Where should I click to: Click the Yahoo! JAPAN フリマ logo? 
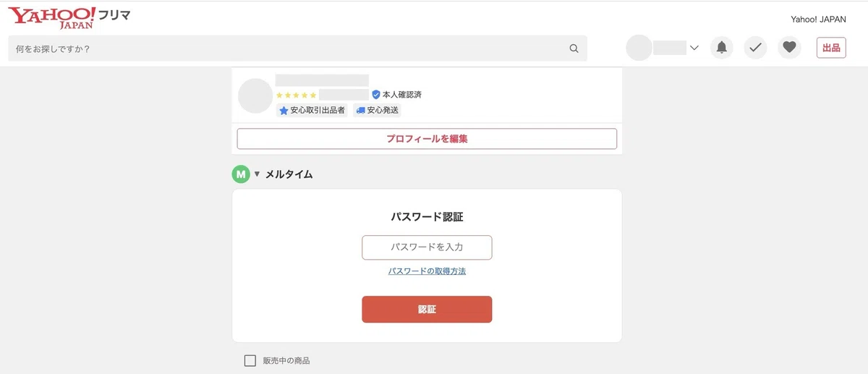69,17
